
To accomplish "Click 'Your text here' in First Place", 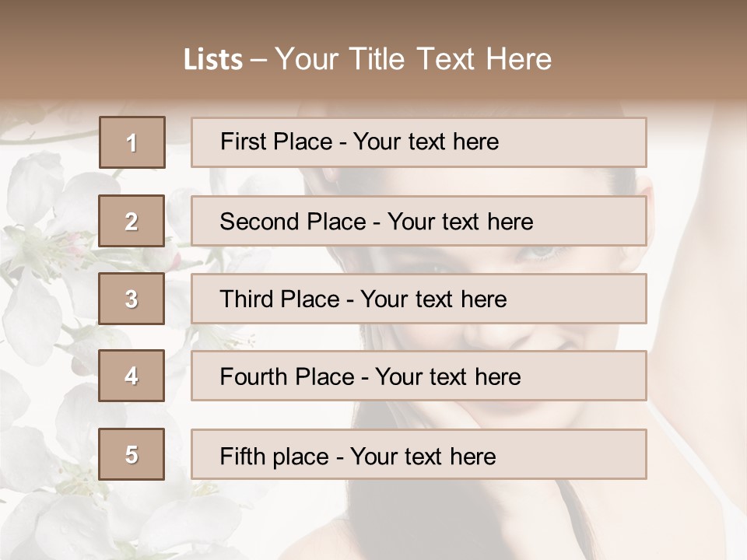I will [x=426, y=142].
